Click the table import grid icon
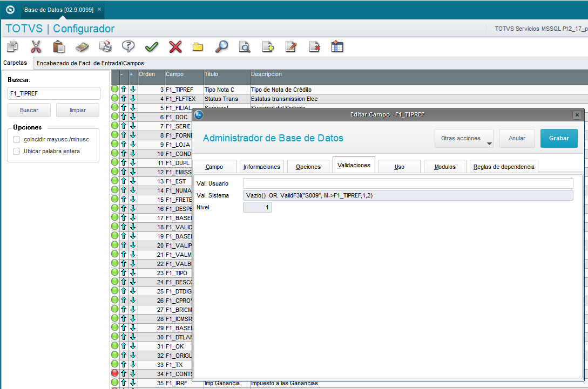This screenshot has width=588, height=389. coord(337,47)
